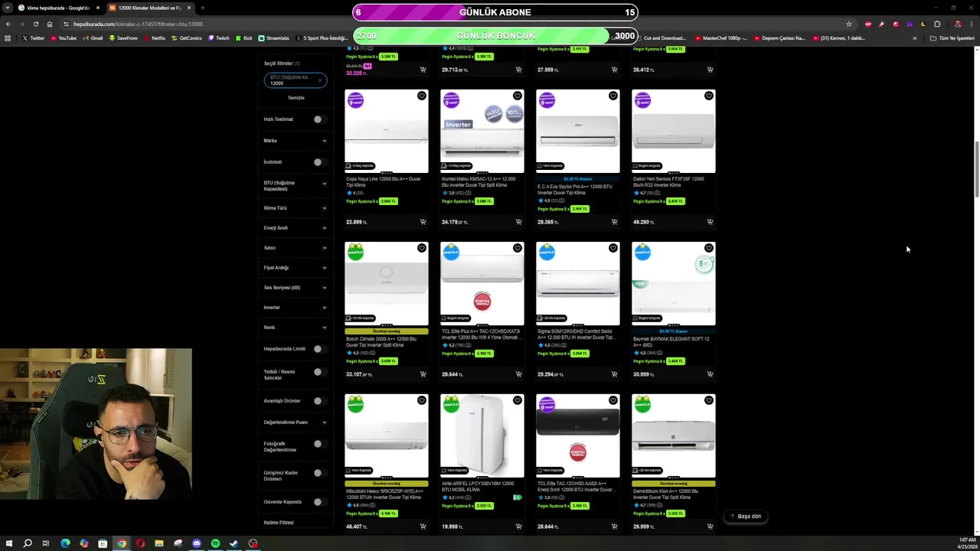980x551 pixels.
Task: Bookmark this page with star icon
Action: [x=848, y=24]
